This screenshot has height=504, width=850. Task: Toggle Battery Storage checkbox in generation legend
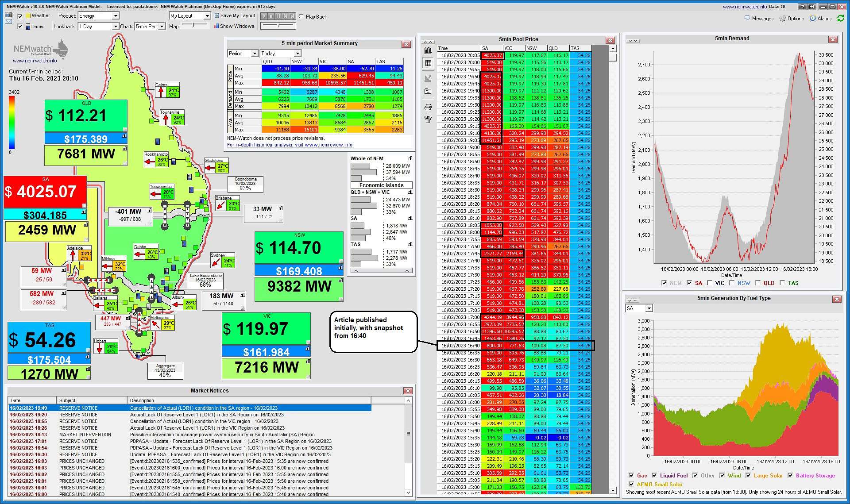click(x=789, y=475)
